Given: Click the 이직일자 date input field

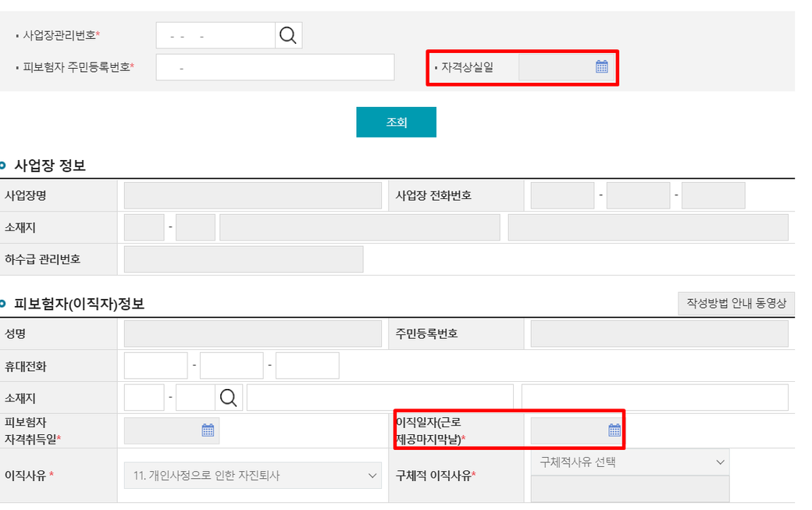Looking at the screenshot, I should coord(568,430).
